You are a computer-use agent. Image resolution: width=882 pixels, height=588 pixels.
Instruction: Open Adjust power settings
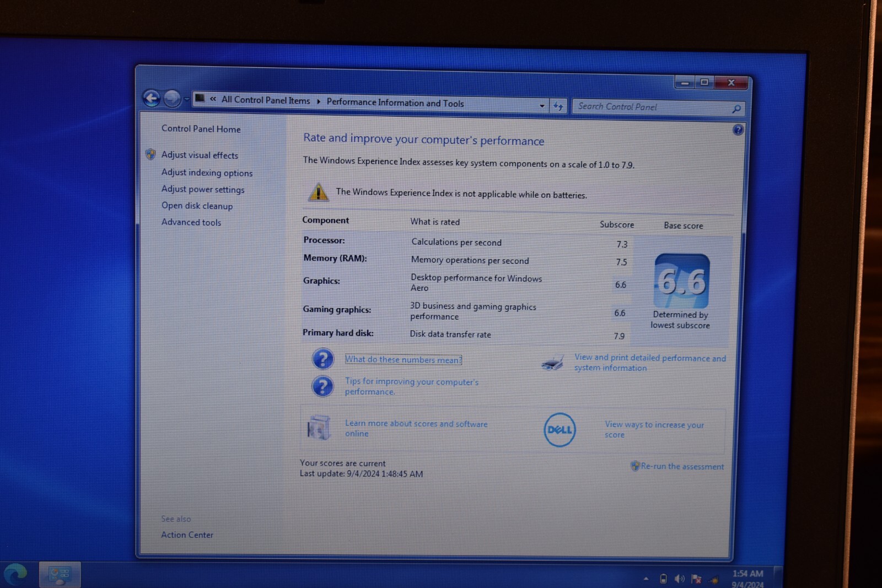pyautogui.click(x=203, y=189)
